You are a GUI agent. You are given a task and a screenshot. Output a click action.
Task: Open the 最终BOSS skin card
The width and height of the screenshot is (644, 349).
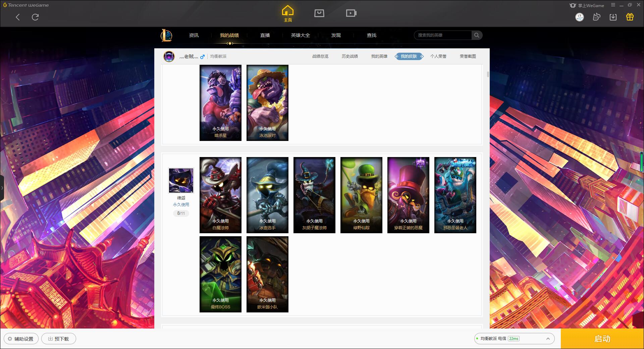(220, 274)
